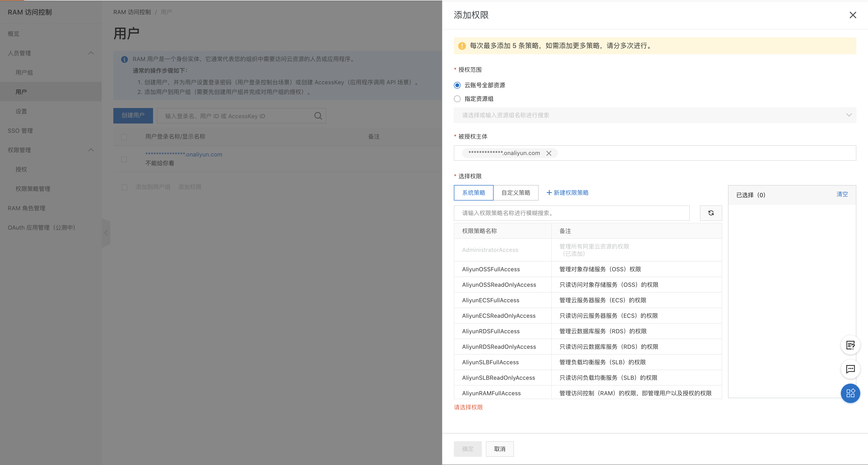The width and height of the screenshot is (868, 465).
Task: Click the policy name fuzzy search field
Action: pyautogui.click(x=571, y=213)
